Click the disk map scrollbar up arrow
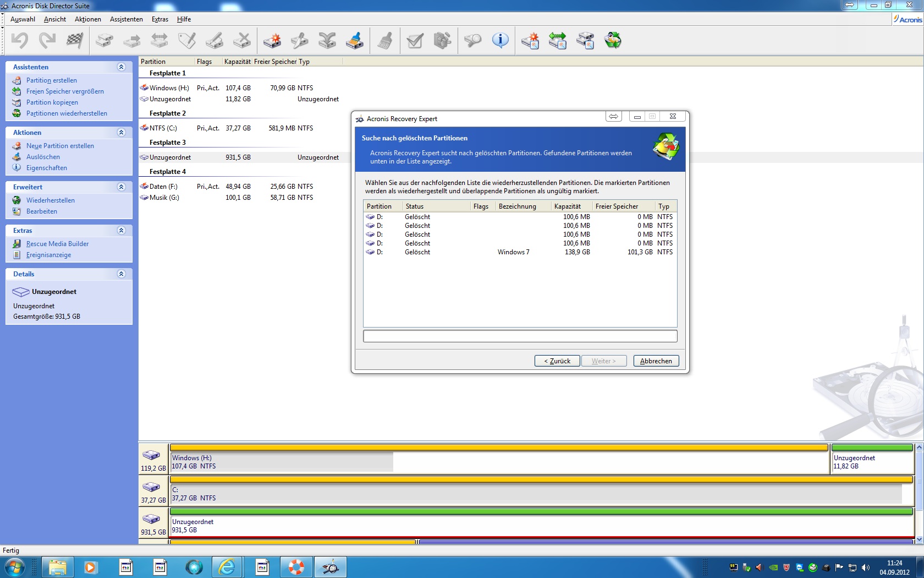 click(919, 448)
